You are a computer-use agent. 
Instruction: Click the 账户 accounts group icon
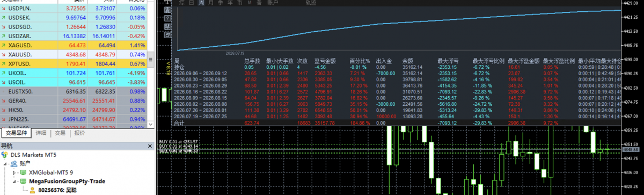[14, 163]
